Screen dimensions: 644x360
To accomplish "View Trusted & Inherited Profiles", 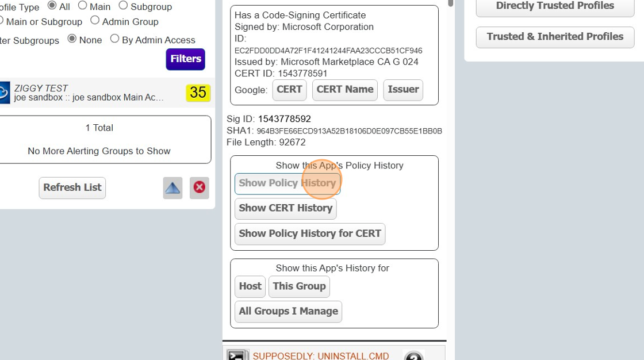I will pos(554,36).
